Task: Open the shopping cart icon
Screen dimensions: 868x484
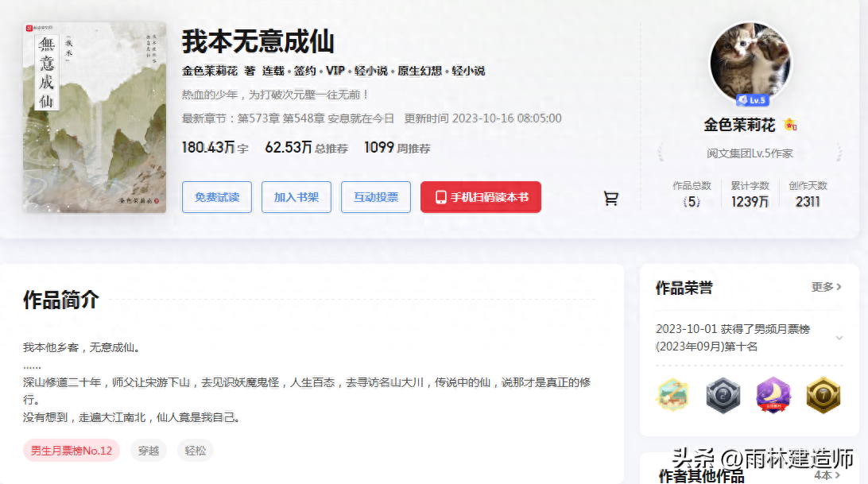Action: click(x=610, y=199)
